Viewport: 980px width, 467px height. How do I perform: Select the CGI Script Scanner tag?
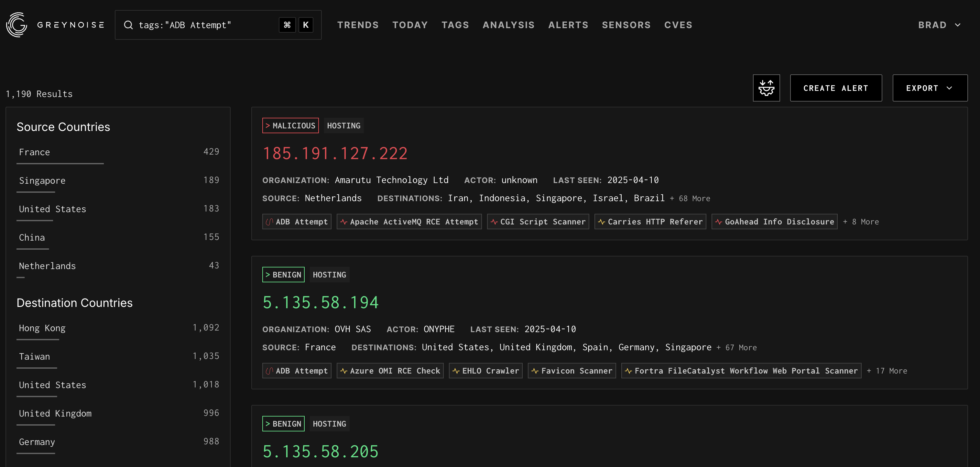[538, 222]
